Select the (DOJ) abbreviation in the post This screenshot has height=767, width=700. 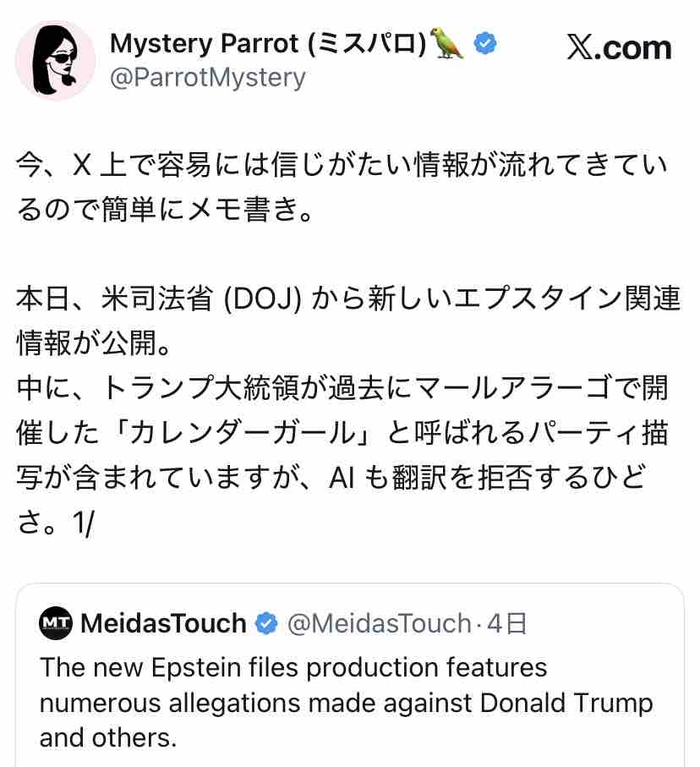(x=263, y=299)
